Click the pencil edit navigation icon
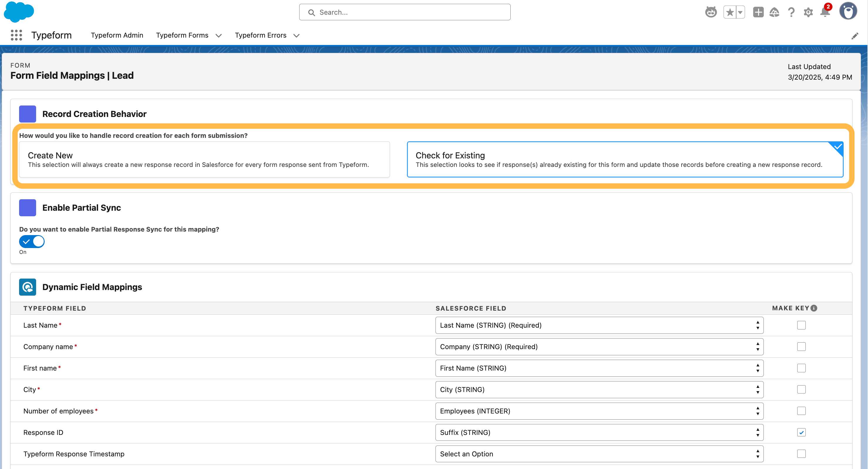 tap(855, 36)
